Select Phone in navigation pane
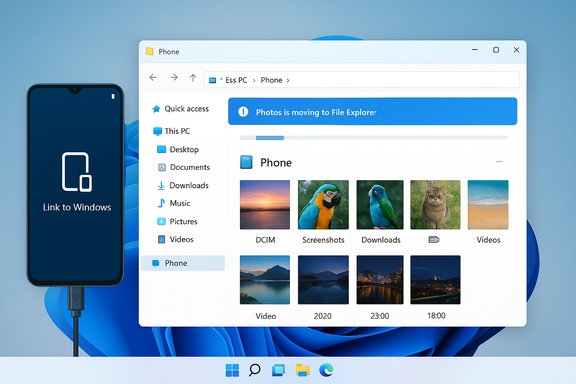This screenshot has width=576, height=384. [x=183, y=263]
